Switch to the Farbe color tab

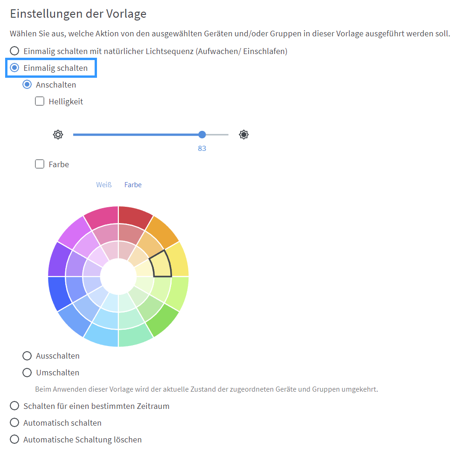[x=133, y=185]
